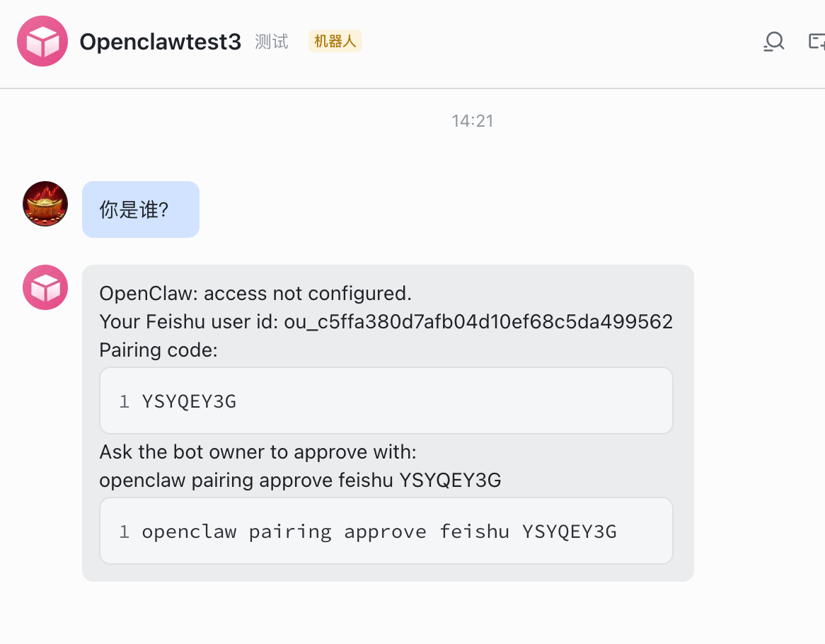Open the bot avatar in the chat header

click(42, 41)
